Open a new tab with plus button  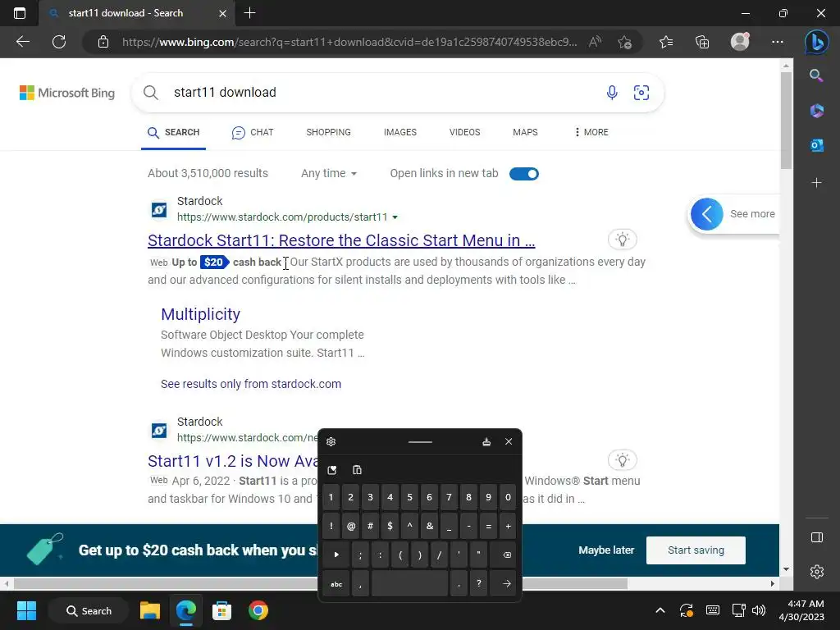pyautogui.click(x=249, y=13)
